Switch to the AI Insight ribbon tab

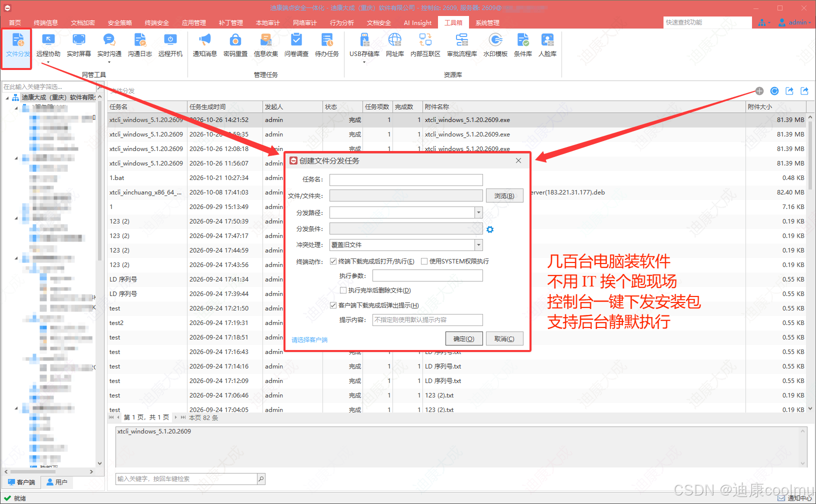coord(417,22)
